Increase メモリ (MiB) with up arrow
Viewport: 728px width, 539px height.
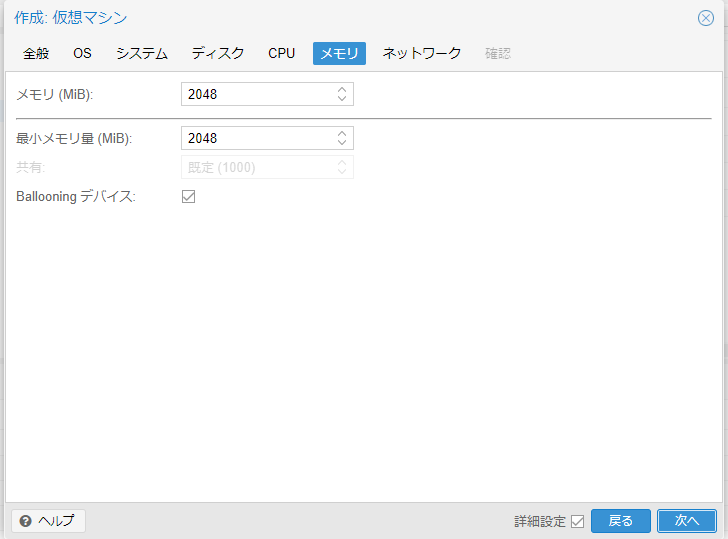tap(342, 90)
